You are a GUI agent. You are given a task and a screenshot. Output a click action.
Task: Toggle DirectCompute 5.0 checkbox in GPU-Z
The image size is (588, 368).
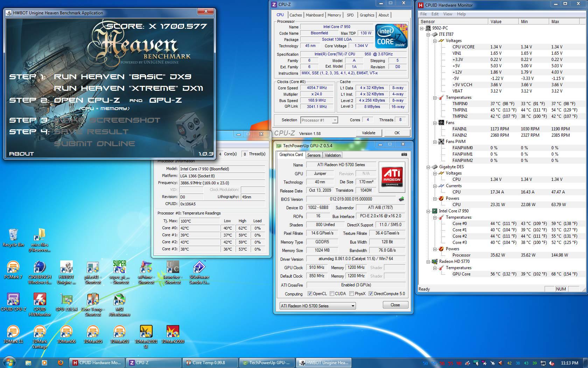click(371, 294)
